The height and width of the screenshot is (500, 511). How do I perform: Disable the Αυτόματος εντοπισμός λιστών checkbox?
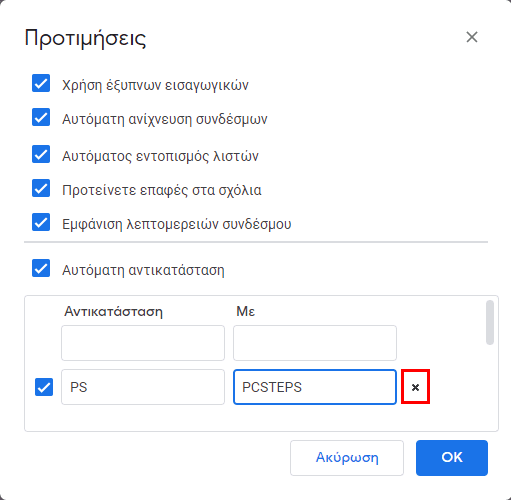click(x=41, y=154)
